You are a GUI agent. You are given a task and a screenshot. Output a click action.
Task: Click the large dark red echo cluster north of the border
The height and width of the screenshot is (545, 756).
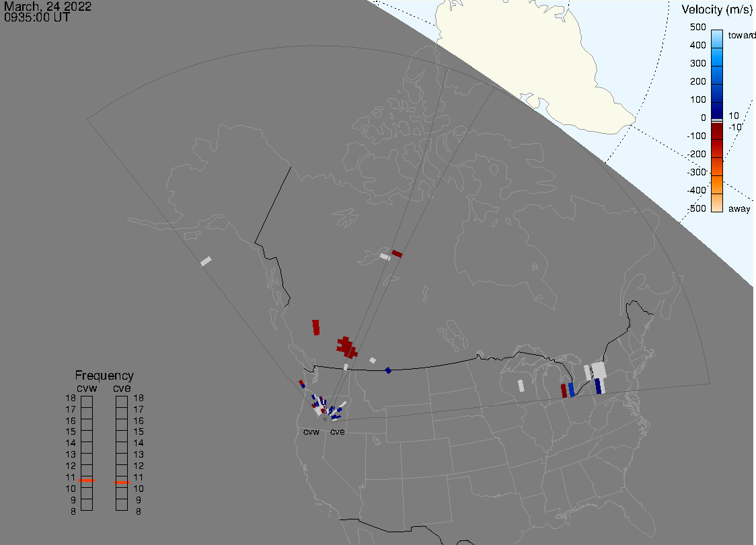point(347,347)
